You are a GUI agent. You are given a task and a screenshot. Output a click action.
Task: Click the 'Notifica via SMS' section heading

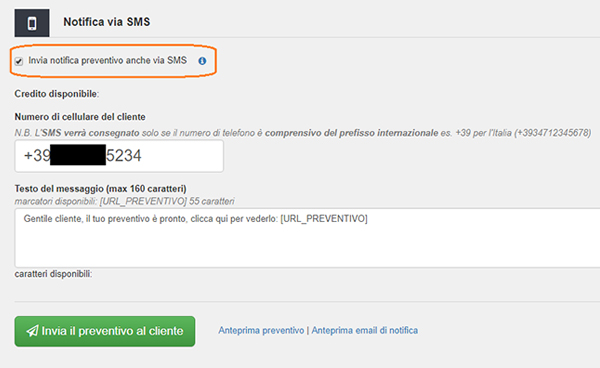(x=107, y=22)
